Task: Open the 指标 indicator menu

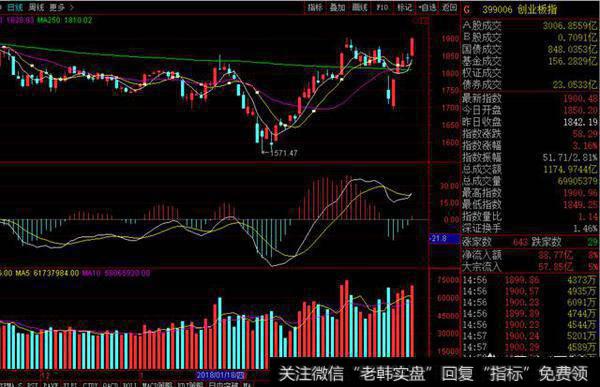Action: [x=315, y=7]
